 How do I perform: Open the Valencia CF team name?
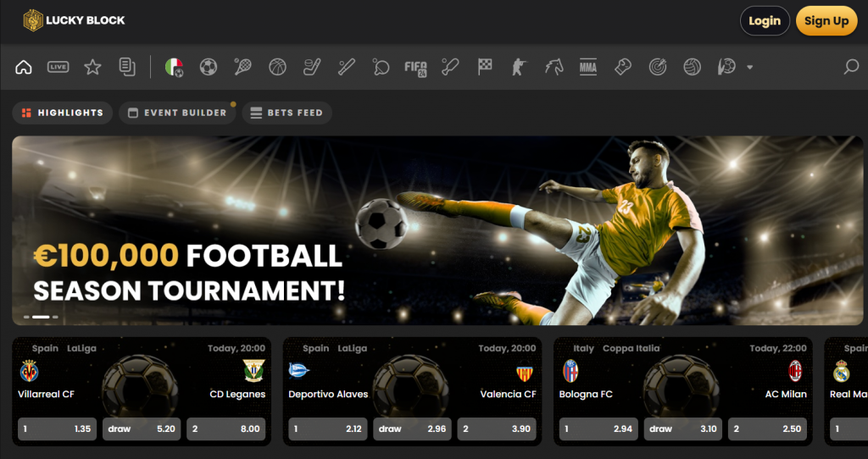pos(509,395)
